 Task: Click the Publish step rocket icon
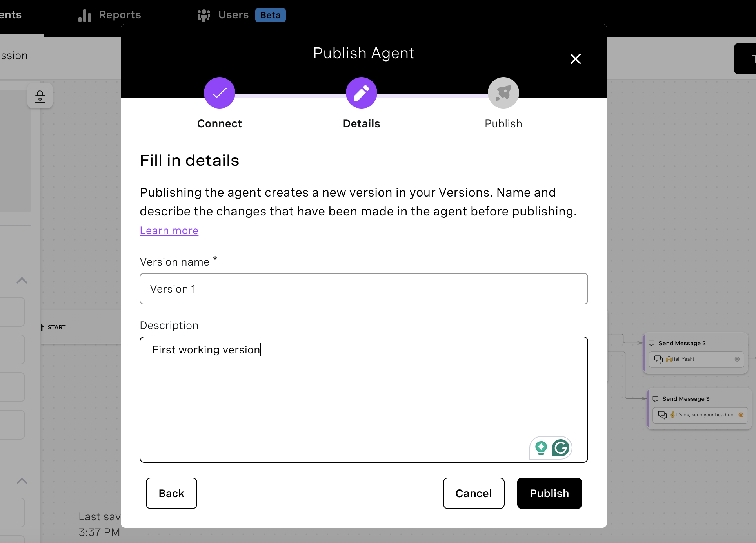pos(503,93)
